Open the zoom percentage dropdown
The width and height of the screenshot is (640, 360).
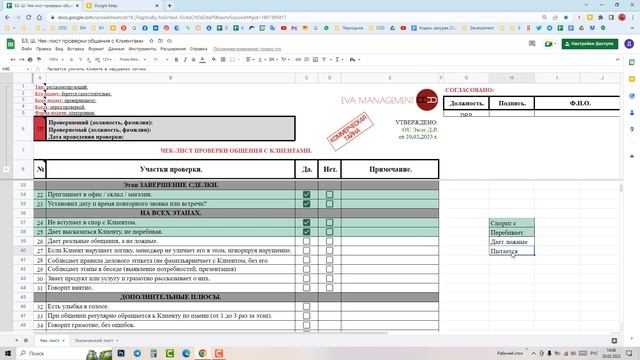pos(55,60)
